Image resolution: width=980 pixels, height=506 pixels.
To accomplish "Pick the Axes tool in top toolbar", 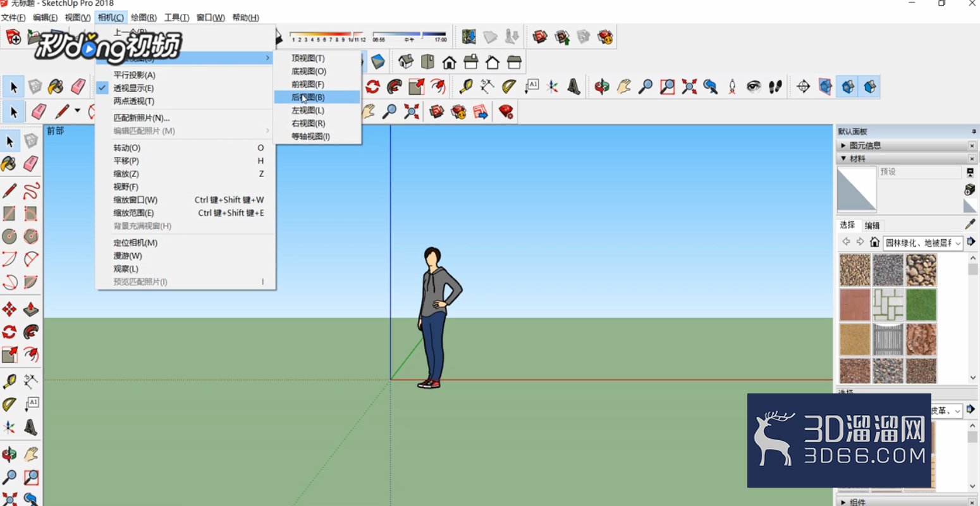I will point(553,87).
